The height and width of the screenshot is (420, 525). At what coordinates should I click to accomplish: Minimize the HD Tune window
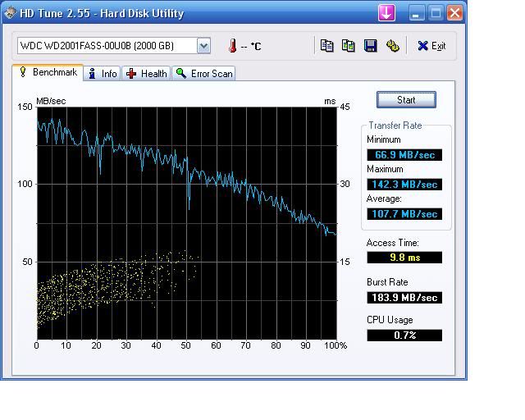[x=417, y=13]
